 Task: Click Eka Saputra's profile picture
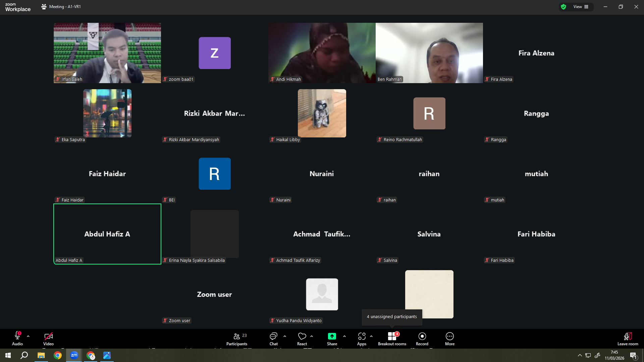[107, 113]
